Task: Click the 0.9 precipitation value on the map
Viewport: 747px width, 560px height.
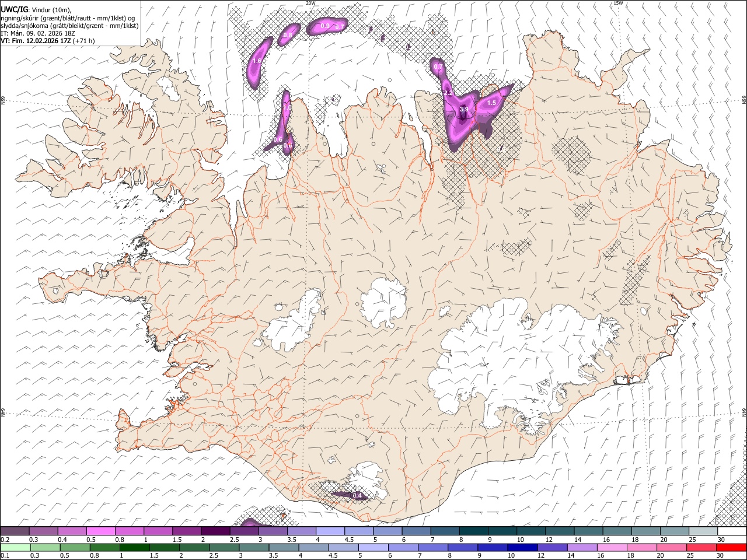Action: 325,26
